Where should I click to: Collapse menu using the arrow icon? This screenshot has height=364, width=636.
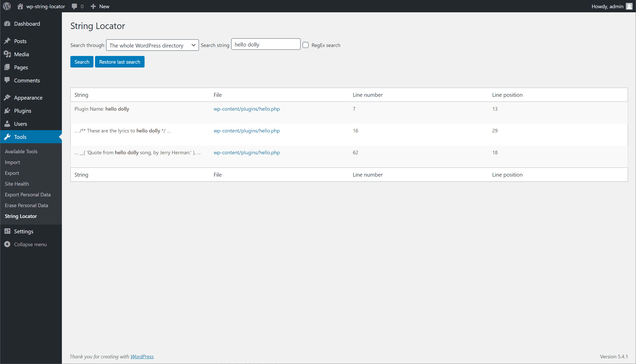click(x=7, y=244)
